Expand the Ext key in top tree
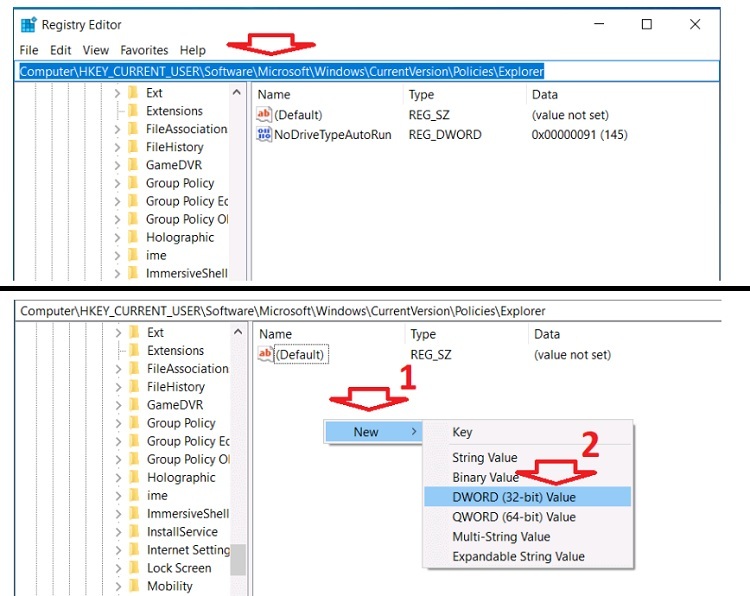 click(x=118, y=93)
